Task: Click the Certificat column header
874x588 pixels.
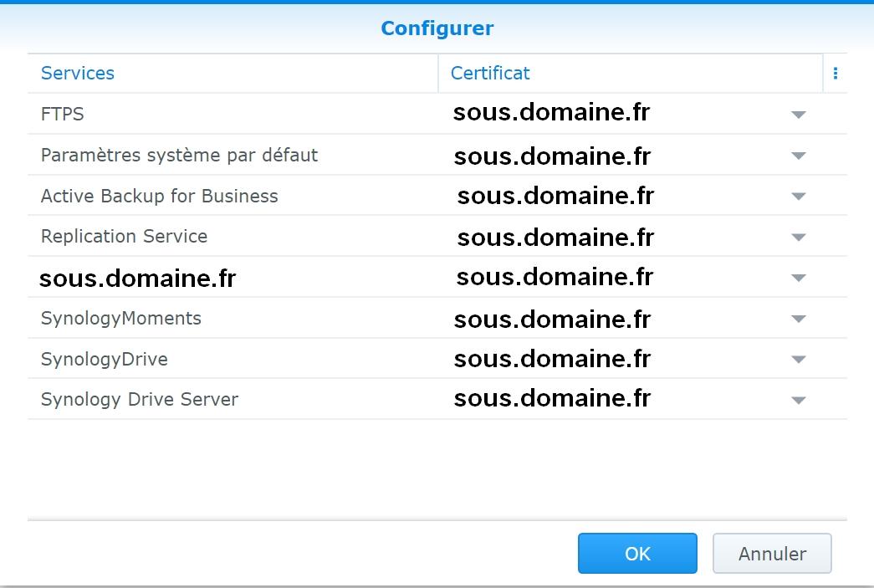Action: pyautogui.click(x=490, y=74)
